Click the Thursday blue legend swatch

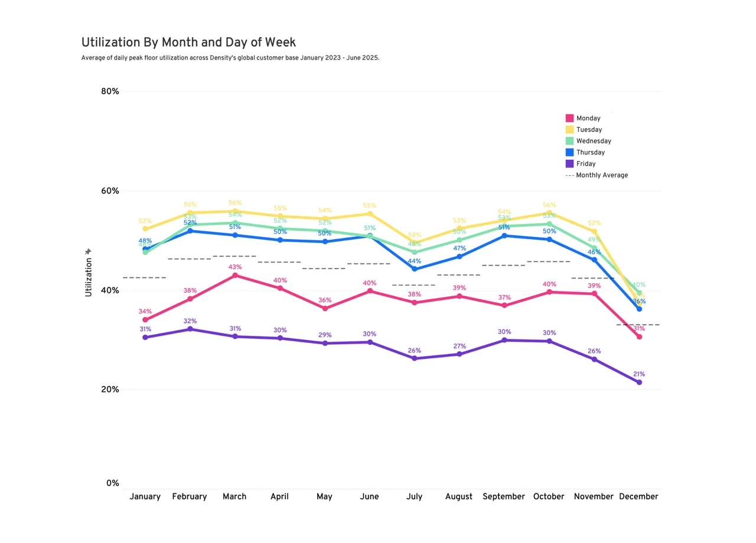[569, 152]
